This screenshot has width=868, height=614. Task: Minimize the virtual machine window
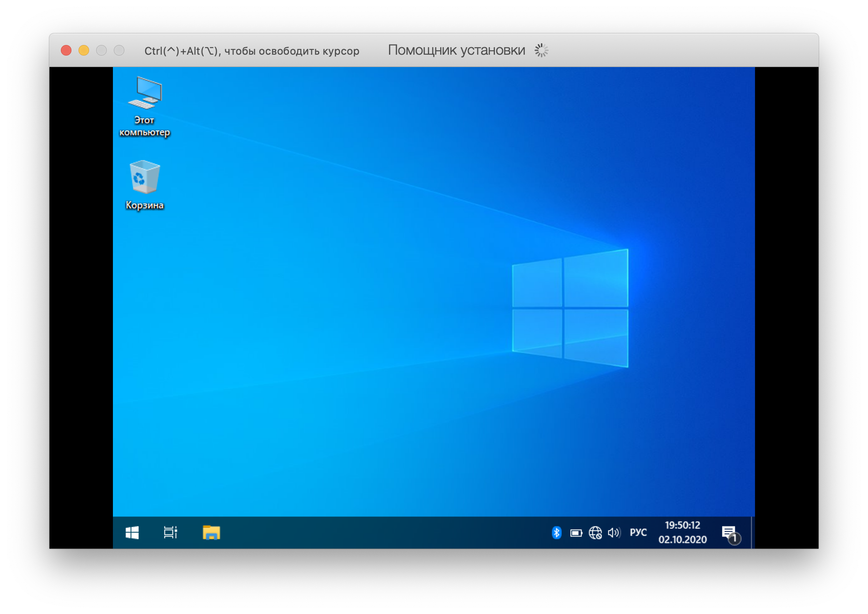click(84, 50)
